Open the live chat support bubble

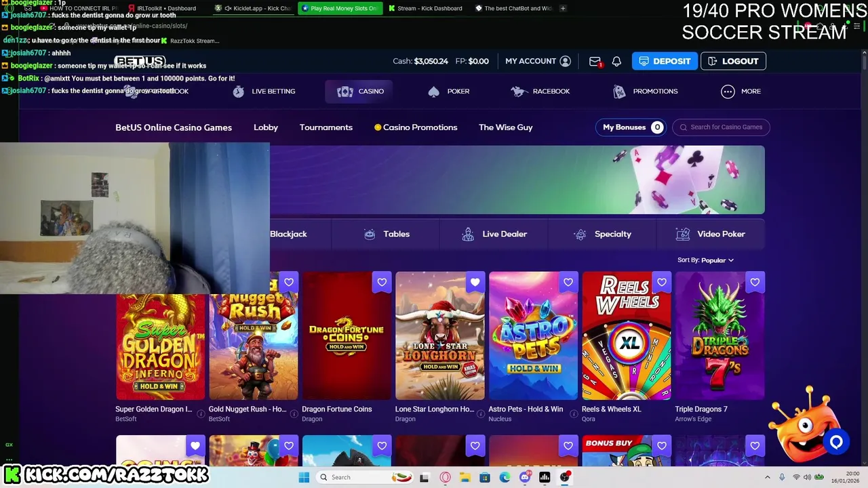[x=836, y=442]
